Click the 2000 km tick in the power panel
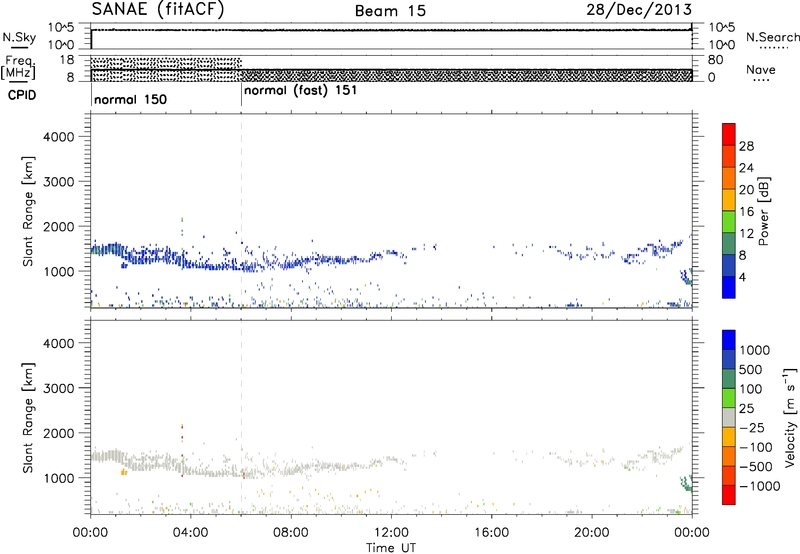This screenshot has height=554, width=800. click(x=59, y=226)
